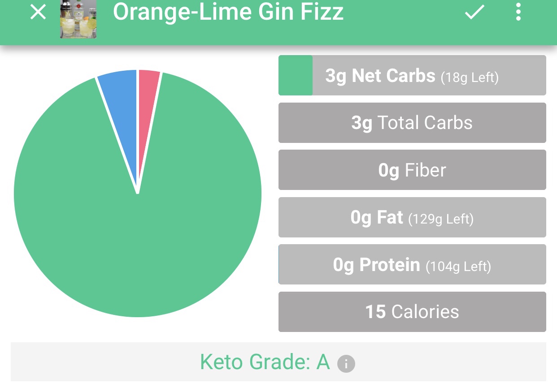Tap the Orange-Lime Gin Fizz title

pyautogui.click(x=228, y=12)
